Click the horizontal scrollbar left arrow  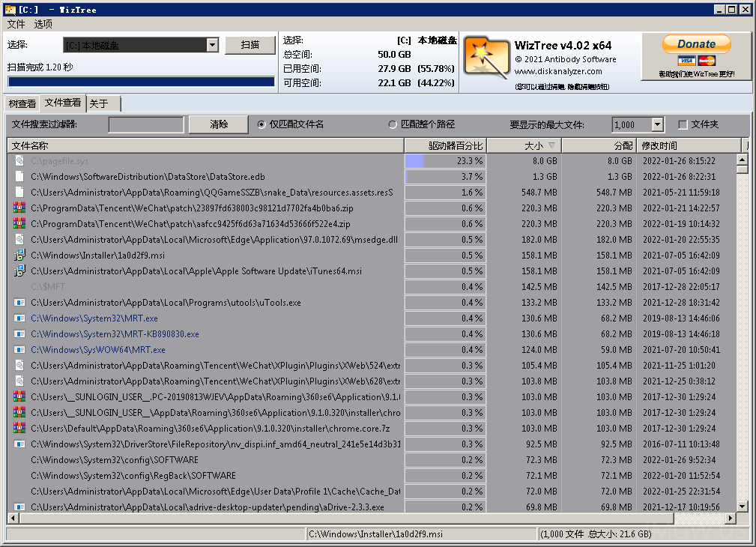13,518
